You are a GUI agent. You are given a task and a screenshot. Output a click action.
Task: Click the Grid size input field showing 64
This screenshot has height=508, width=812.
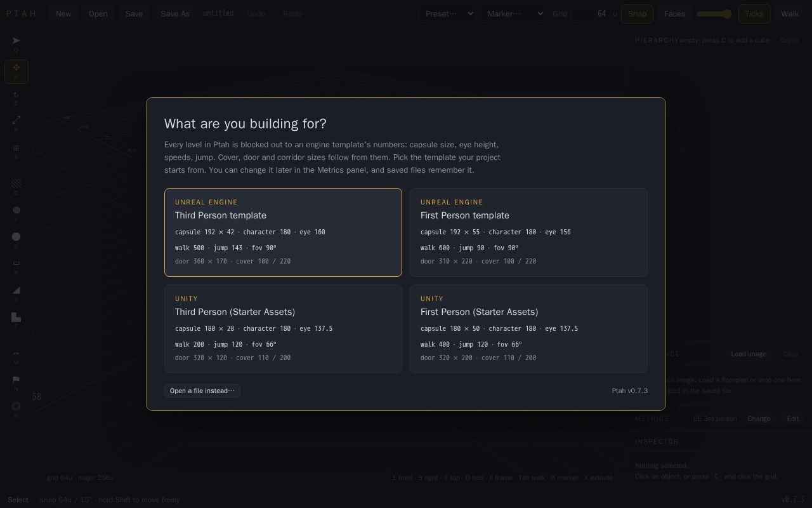591,13
